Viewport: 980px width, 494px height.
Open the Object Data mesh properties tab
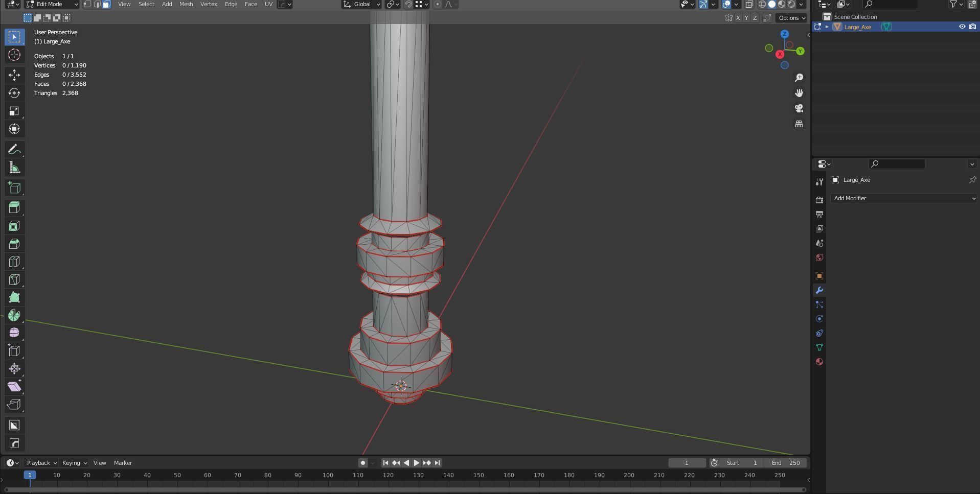point(819,347)
